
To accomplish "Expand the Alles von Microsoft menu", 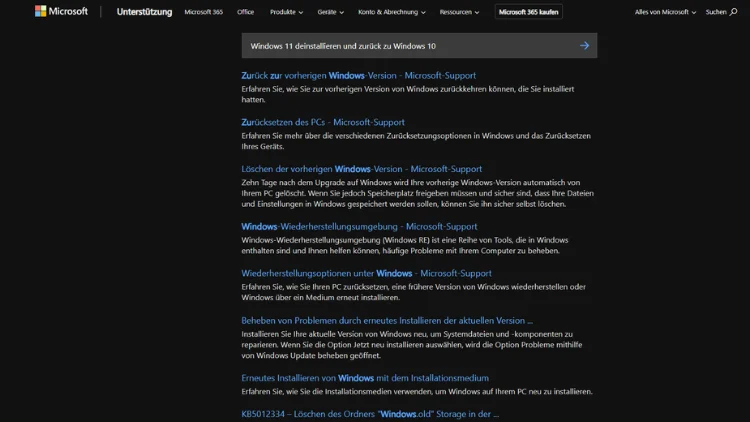I will (665, 12).
